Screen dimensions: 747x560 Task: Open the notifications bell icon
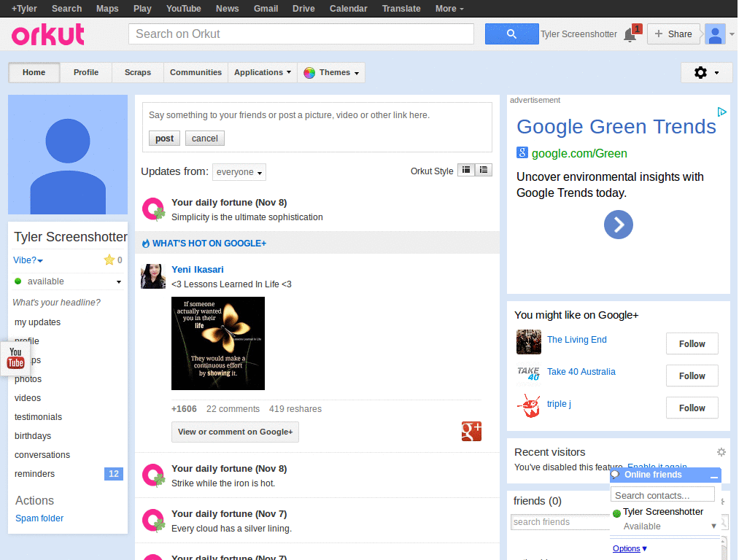[x=630, y=35]
